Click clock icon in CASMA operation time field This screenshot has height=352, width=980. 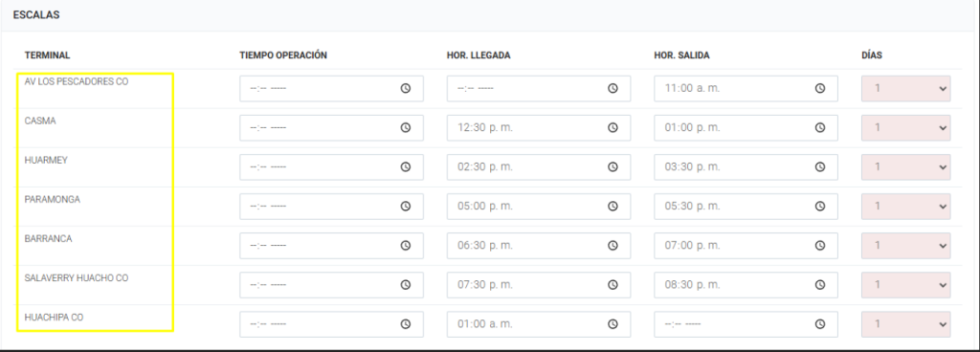click(x=405, y=128)
